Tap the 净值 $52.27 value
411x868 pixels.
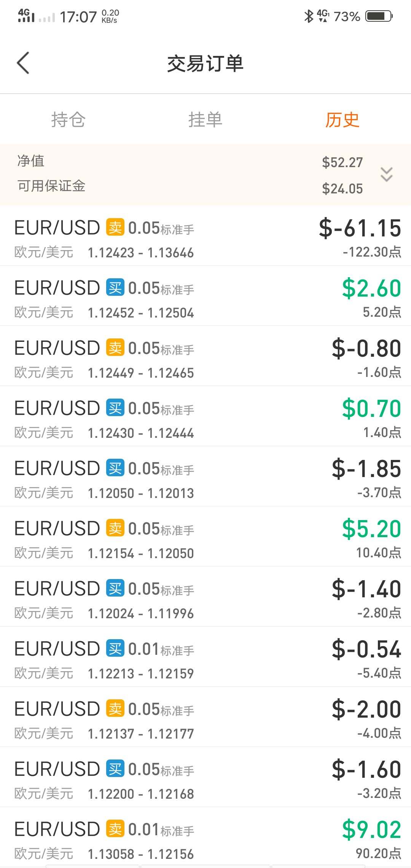click(342, 163)
